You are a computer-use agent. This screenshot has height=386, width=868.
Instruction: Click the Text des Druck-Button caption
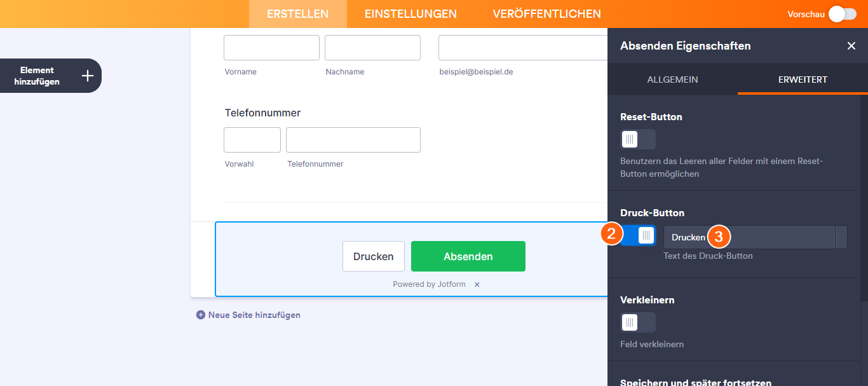tap(708, 256)
